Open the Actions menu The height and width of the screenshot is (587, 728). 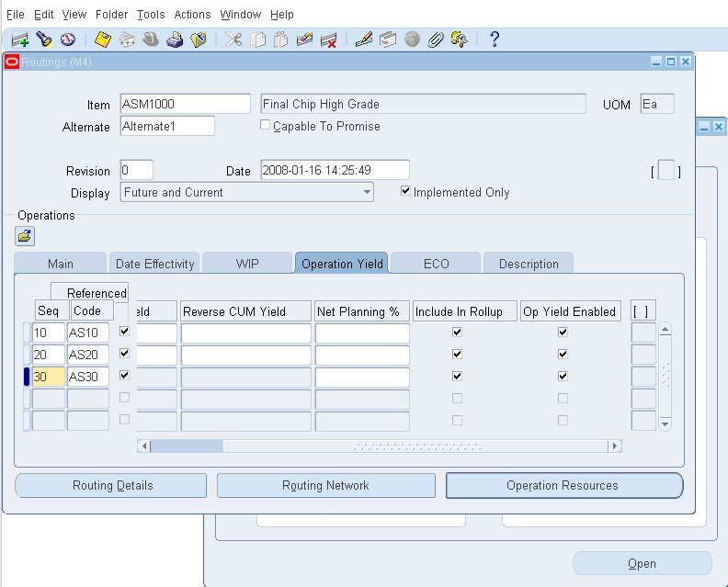[192, 15]
